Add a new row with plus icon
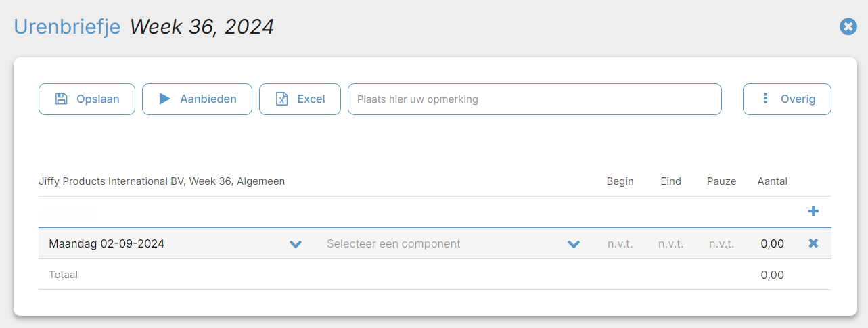868x328 pixels. tap(813, 212)
